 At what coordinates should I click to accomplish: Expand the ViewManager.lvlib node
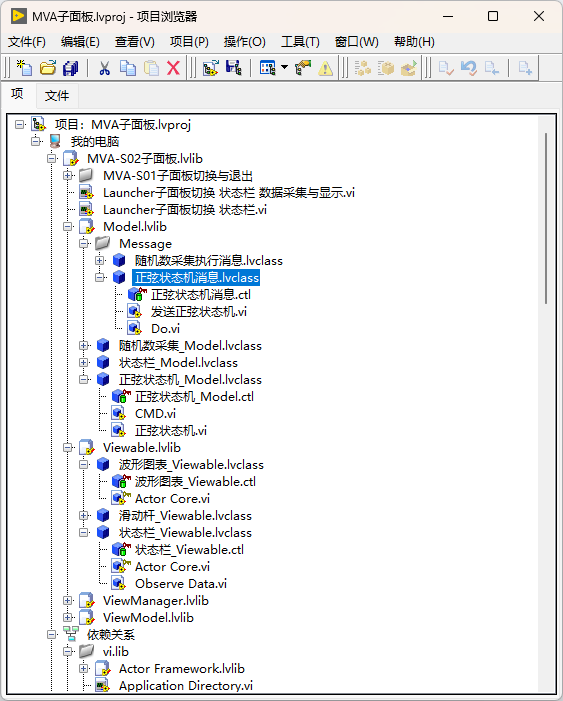coord(68,600)
